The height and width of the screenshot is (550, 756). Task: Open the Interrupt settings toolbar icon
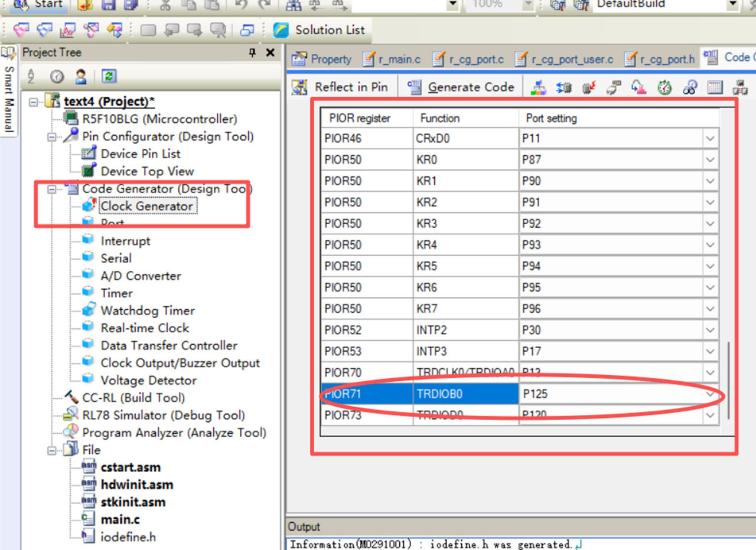click(x=589, y=87)
